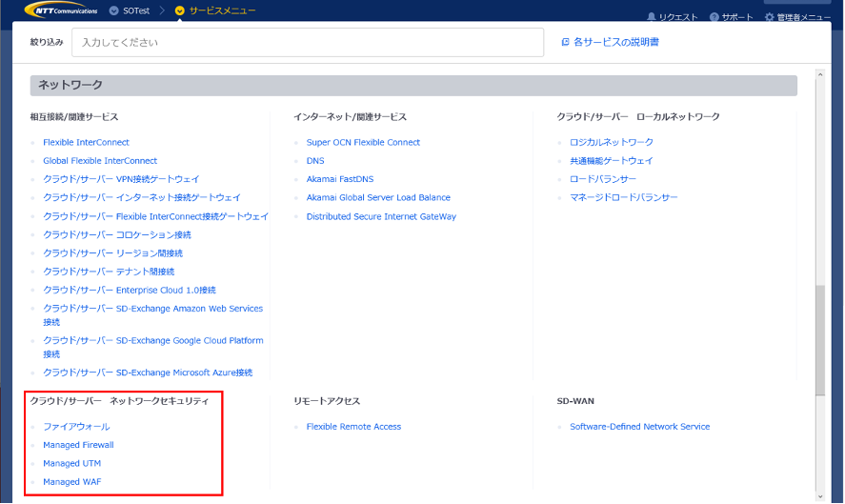Screen dimensions: 845x504
Task: Click the 相互接続/関連サービス heading
Action: click(x=74, y=117)
